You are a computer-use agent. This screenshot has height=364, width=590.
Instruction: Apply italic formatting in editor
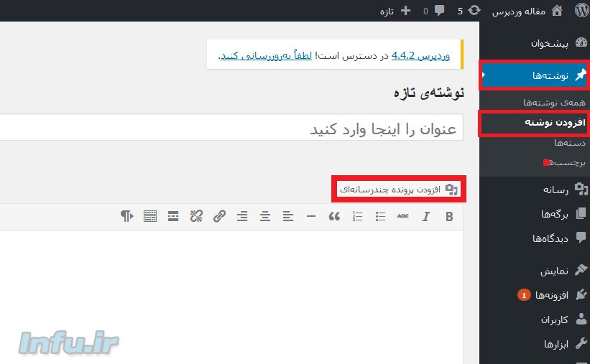pyautogui.click(x=425, y=216)
